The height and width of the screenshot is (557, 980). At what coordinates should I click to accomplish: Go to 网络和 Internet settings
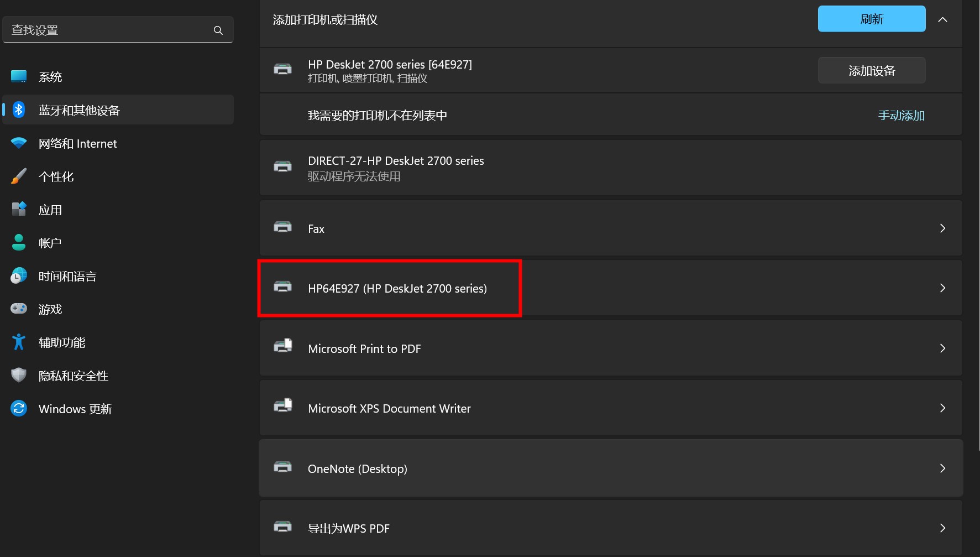(x=118, y=143)
